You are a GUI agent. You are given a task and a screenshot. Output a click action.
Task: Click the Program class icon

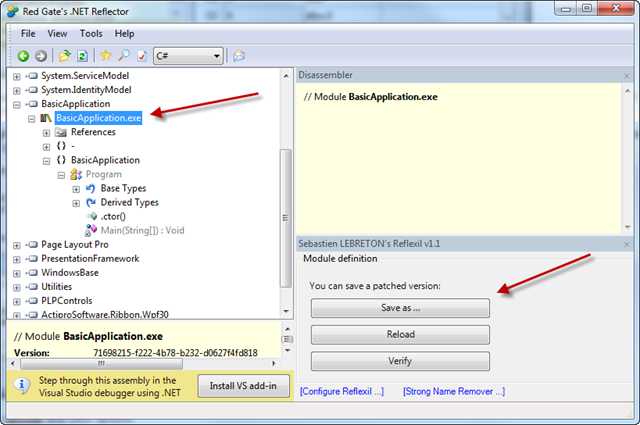coord(76,174)
